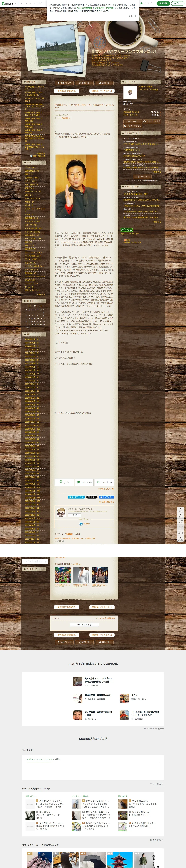Open recommended article 丸1ヶ月休みなし
Viewport: 186px width, 868px height.
93,682
